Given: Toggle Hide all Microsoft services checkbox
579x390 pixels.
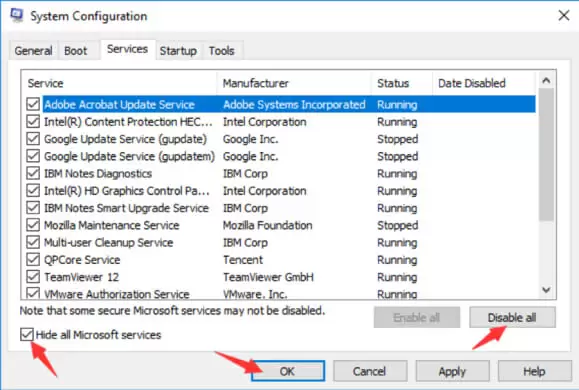Looking at the screenshot, I should click(x=27, y=335).
